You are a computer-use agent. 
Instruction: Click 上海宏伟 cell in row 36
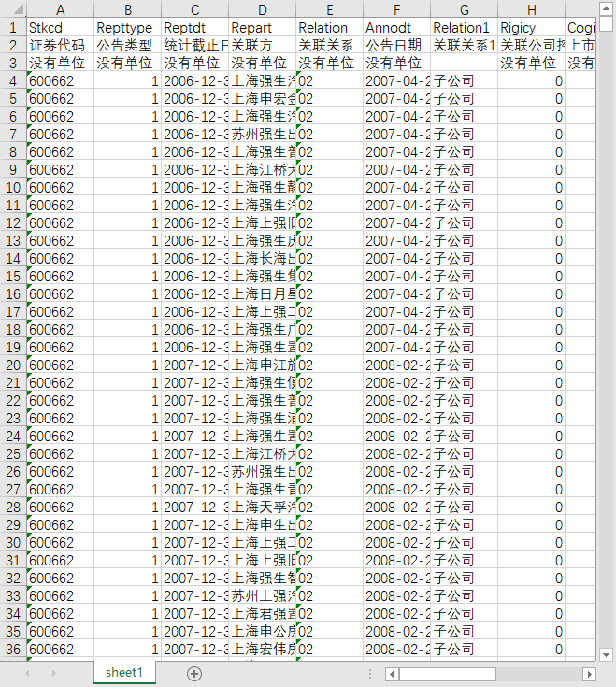pyautogui.click(x=262, y=649)
